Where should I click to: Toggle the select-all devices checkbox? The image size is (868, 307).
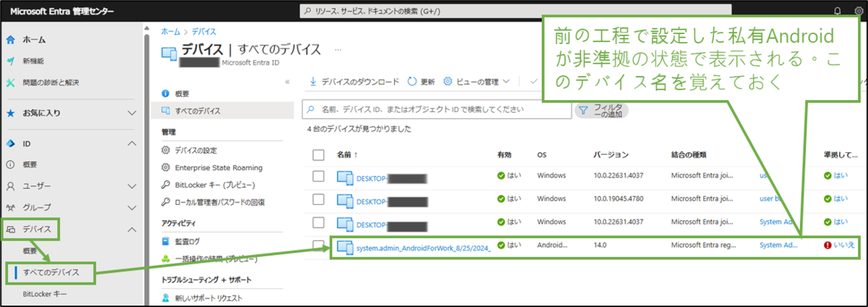(x=318, y=154)
